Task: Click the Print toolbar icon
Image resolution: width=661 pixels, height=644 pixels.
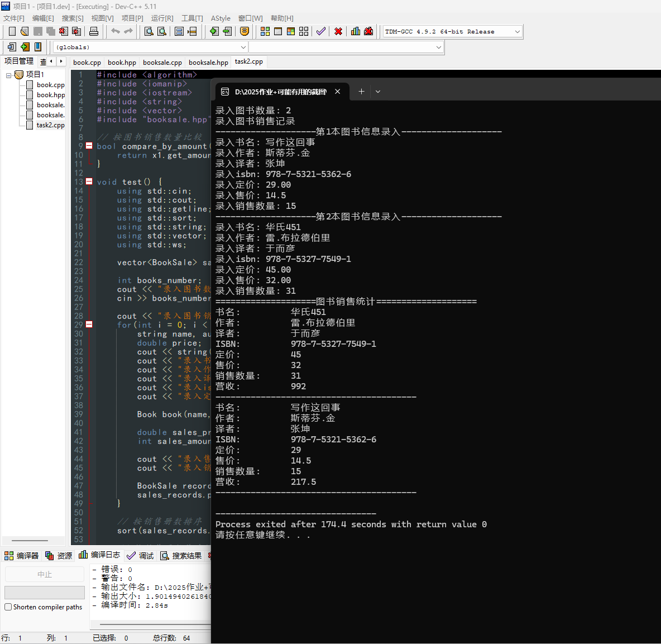Action: [x=94, y=31]
